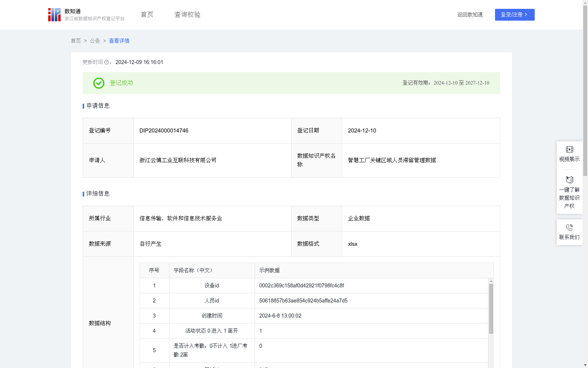Image resolution: width=588 pixels, height=368 pixels.
Task: Click the 登记编号 label cell
Action: pyautogui.click(x=108, y=131)
